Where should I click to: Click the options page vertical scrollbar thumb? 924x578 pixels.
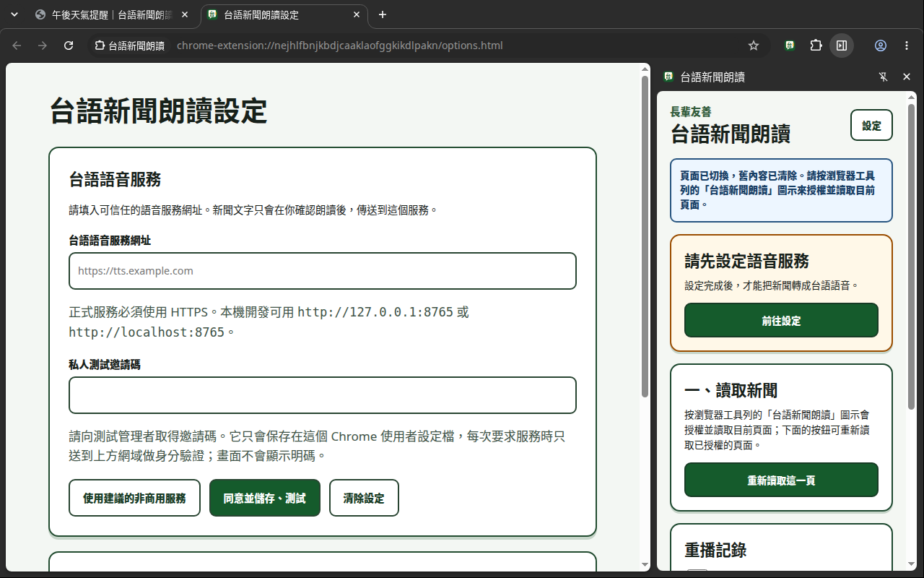[x=645, y=236]
